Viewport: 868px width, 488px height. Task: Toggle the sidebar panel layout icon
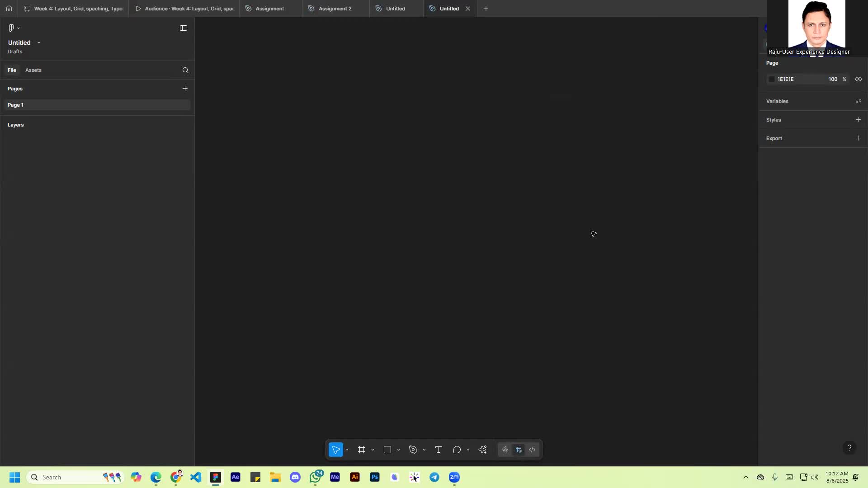(184, 28)
